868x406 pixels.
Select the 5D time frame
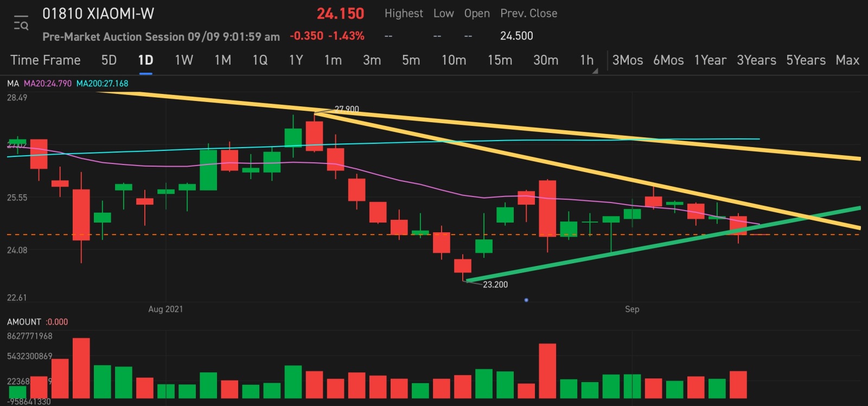pyautogui.click(x=109, y=60)
